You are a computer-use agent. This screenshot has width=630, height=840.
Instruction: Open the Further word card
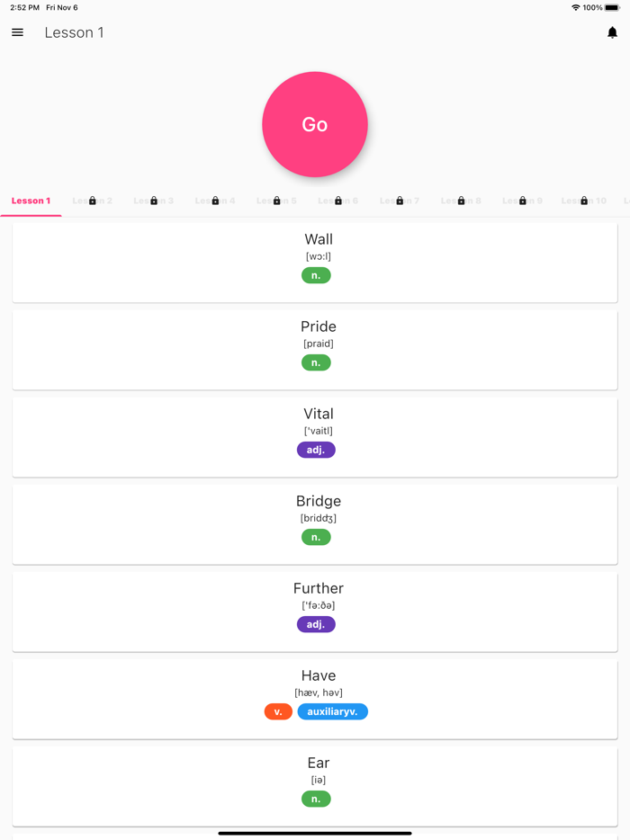pyautogui.click(x=315, y=596)
